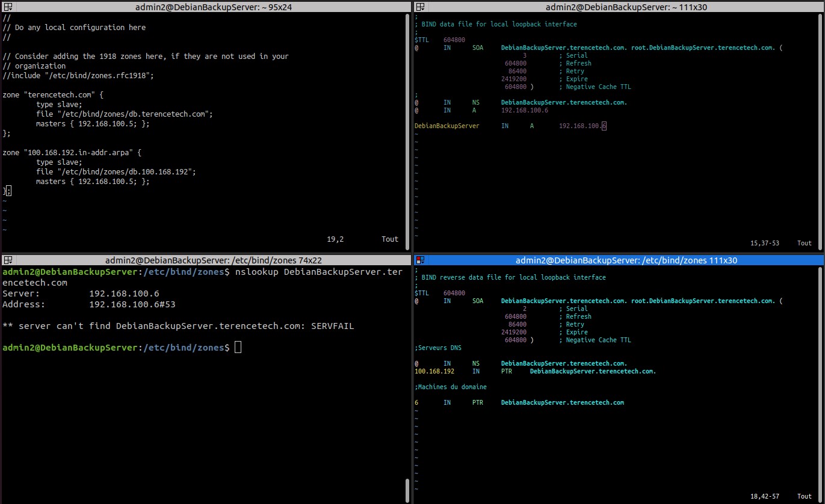
Task: Focus the /etc/bind/zones 111x30 title bar
Action: pos(619,260)
